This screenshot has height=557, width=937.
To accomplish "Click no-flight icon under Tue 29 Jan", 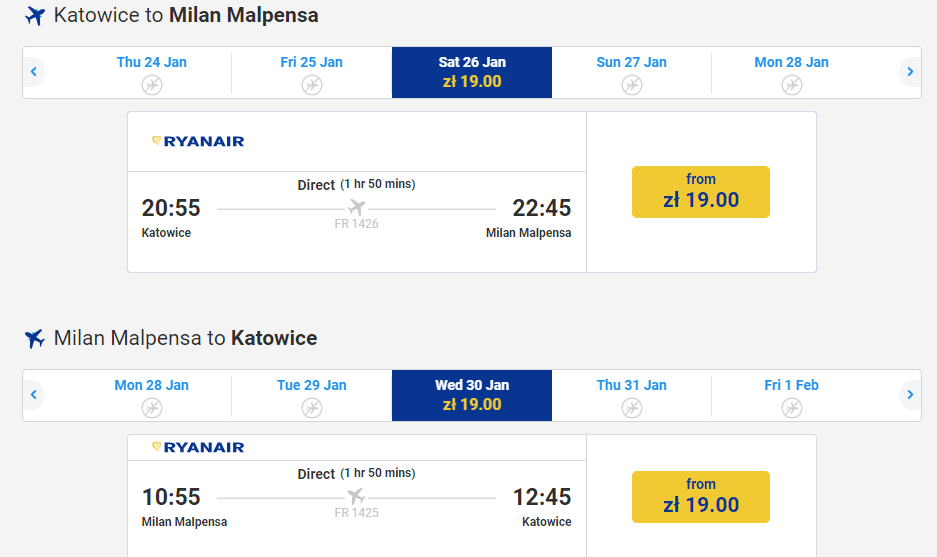I will click(x=312, y=408).
